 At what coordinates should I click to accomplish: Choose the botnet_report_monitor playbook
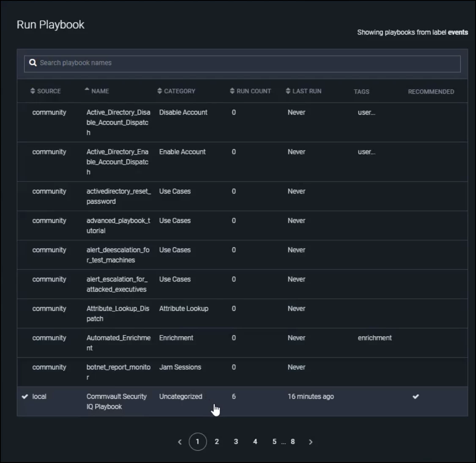point(118,372)
